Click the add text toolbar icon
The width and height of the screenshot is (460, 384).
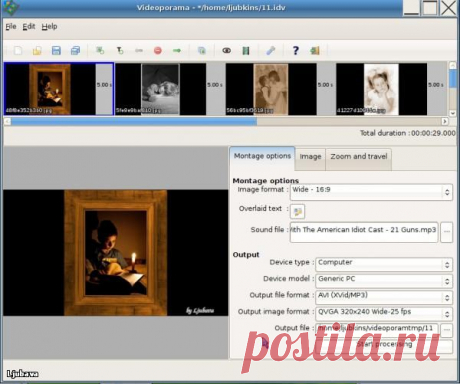pos(120,51)
